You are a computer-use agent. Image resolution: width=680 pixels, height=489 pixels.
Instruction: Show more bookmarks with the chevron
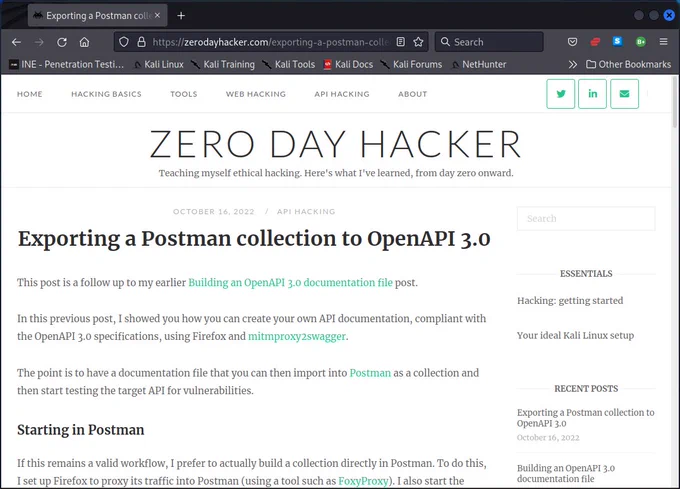[573, 65]
